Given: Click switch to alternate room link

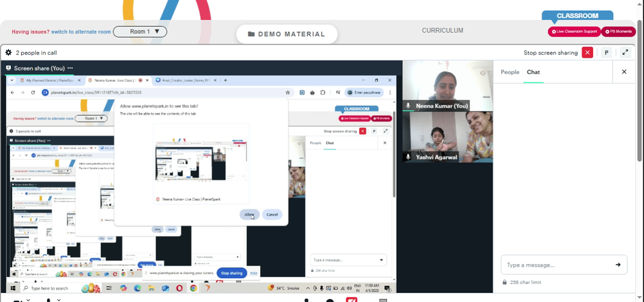Looking at the screenshot, I should pos(81,32).
